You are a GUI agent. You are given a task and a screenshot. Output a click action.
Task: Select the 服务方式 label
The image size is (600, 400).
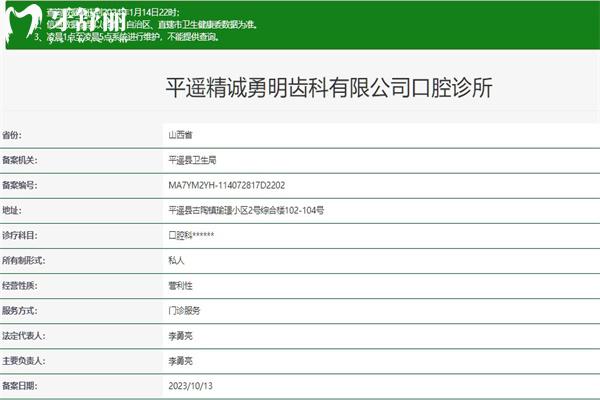(20, 310)
